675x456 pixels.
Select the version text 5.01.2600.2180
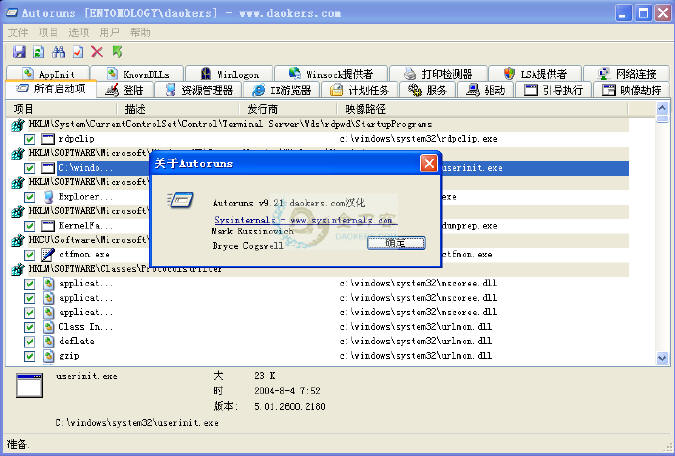coord(290,406)
